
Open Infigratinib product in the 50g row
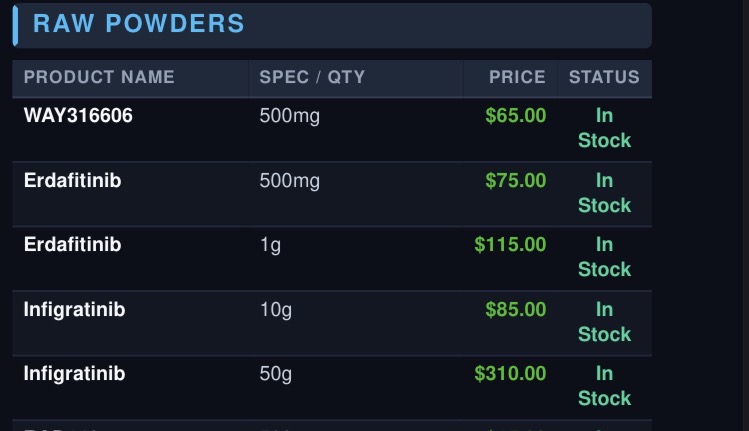tap(75, 374)
